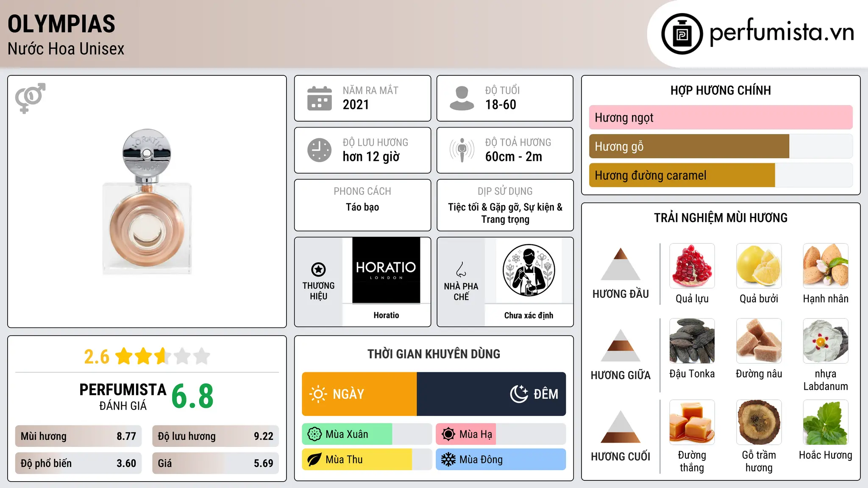This screenshot has height=488, width=868.
Task: Click the launch year 2021
Action: tap(356, 105)
